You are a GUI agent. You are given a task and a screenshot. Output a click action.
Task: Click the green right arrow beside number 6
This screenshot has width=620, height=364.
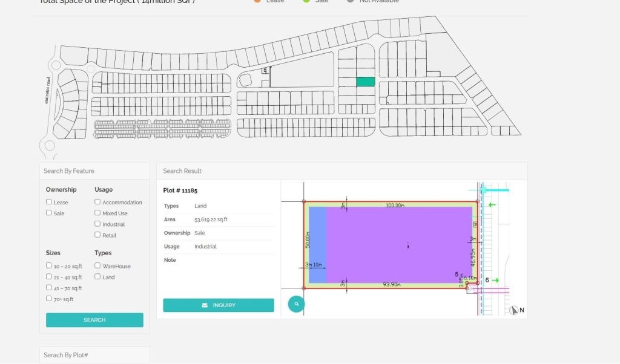(x=495, y=280)
